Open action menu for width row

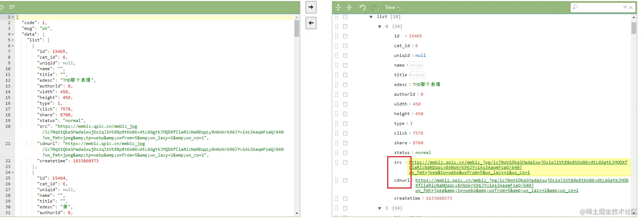pyautogui.click(x=345, y=104)
